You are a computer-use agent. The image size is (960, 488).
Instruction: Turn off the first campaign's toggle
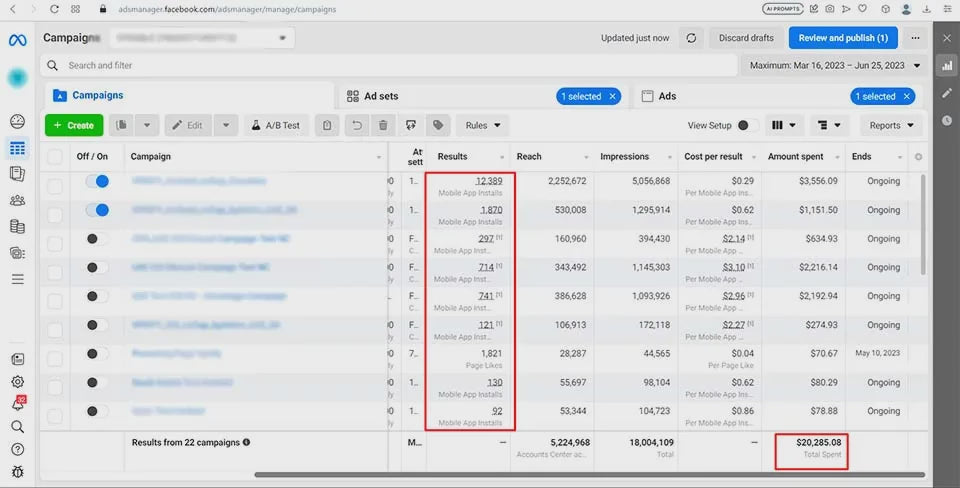[x=97, y=182]
